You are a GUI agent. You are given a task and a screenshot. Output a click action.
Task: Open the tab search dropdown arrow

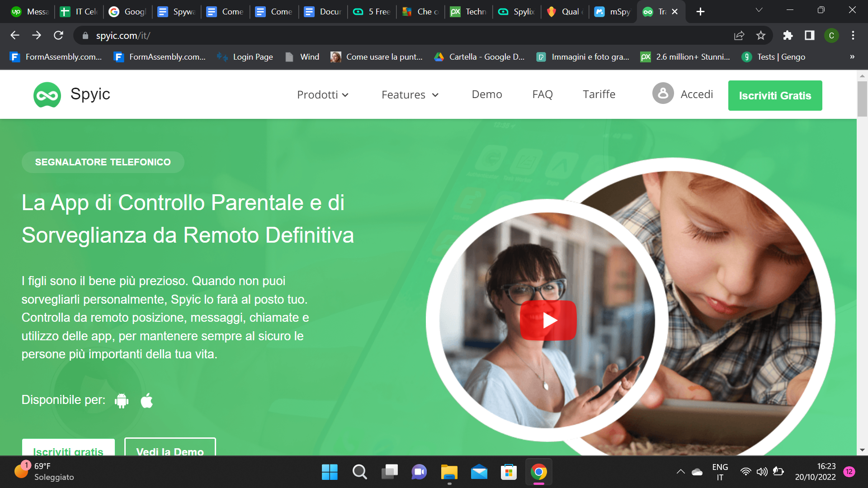coord(759,10)
